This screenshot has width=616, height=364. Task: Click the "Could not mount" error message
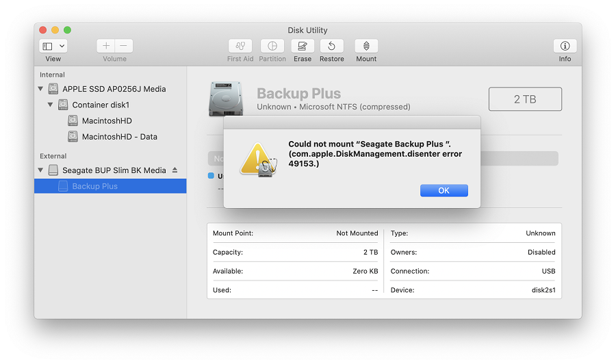[x=375, y=154]
